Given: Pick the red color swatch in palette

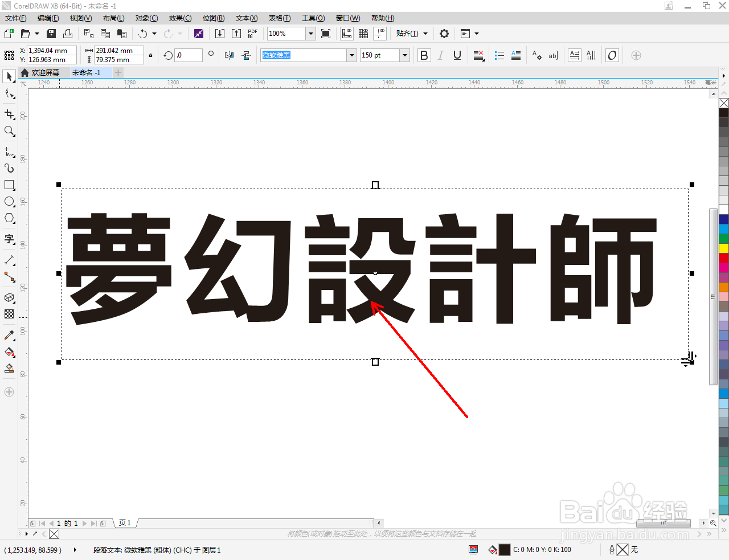Looking at the screenshot, I should click(724, 257).
